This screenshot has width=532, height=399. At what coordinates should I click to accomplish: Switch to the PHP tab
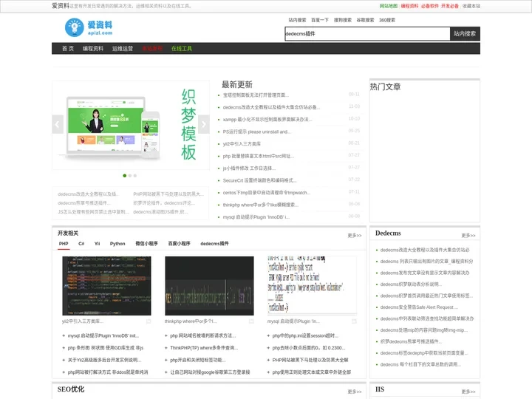coord(64,244)
